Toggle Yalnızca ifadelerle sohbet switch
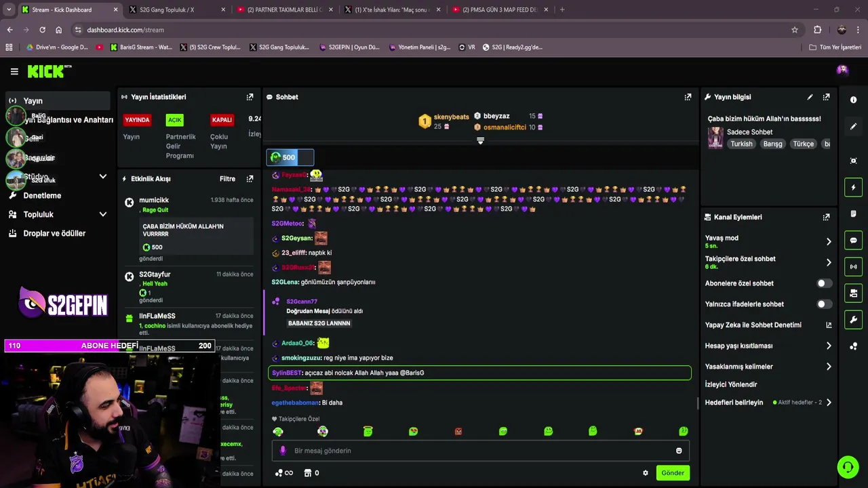 824,304
